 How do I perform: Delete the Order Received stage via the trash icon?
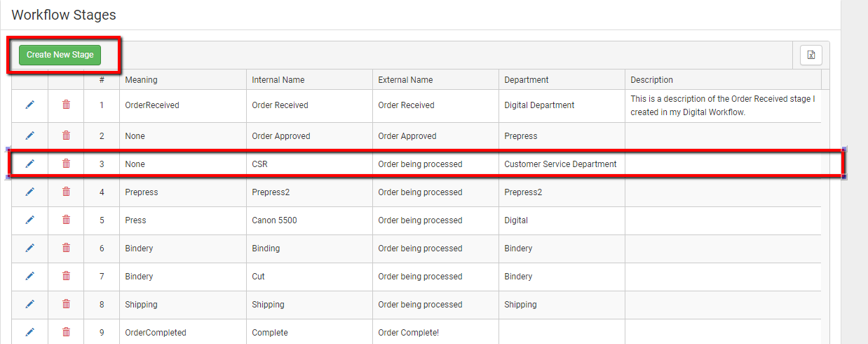click(66, 105)
